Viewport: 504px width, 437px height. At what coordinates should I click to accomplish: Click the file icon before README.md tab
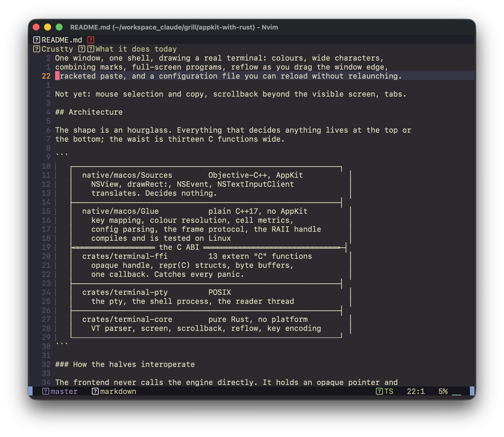coord(37,40)
